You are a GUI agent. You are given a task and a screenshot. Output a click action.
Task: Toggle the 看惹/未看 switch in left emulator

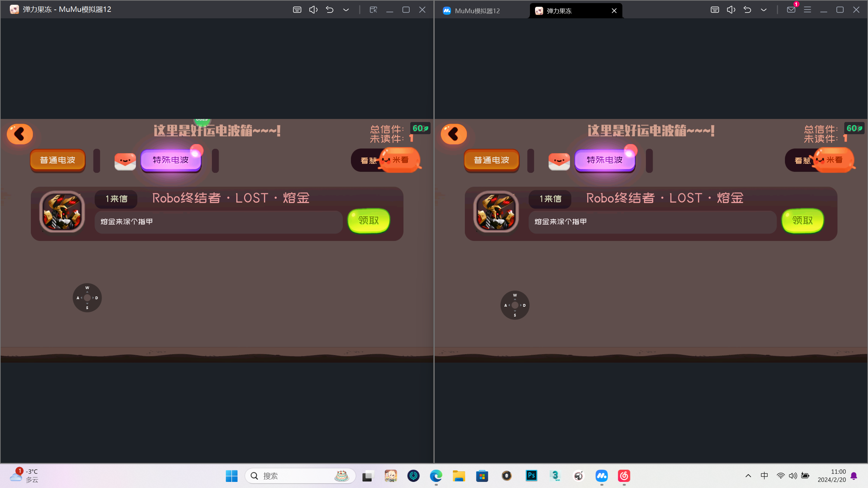pyautogui.click(x=386, y=160)
